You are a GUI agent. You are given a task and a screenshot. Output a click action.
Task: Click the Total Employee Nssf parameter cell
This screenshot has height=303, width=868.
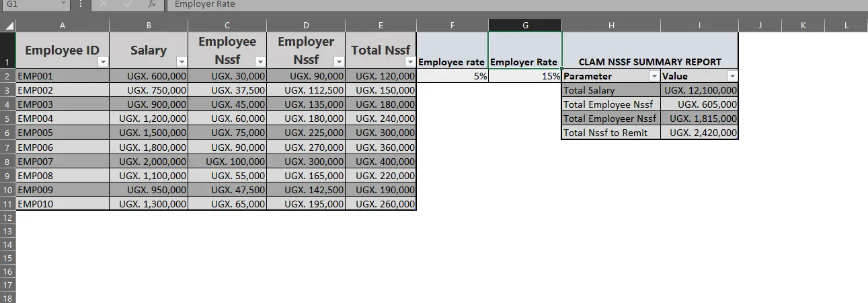click(611, 104)
